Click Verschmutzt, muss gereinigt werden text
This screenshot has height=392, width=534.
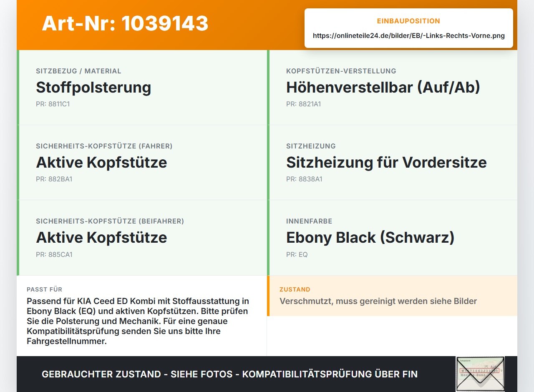click(x=378, y=301)
